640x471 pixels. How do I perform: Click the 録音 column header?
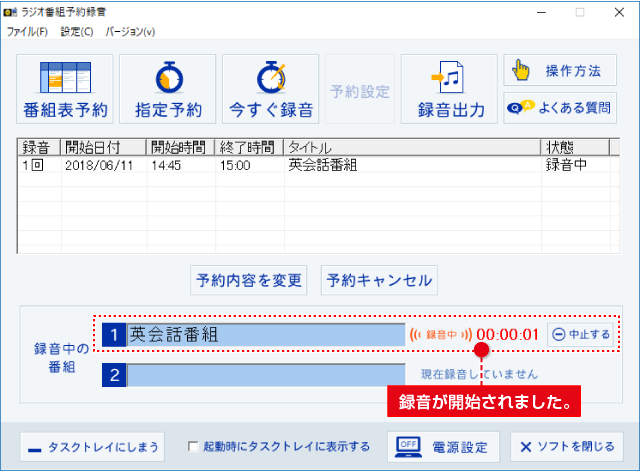pos(39,147)
